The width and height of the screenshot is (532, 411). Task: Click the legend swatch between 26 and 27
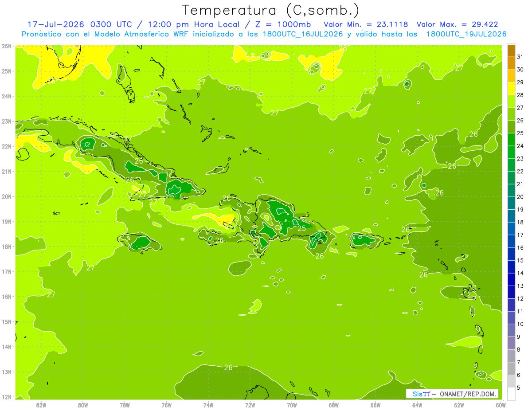(511, 114)
